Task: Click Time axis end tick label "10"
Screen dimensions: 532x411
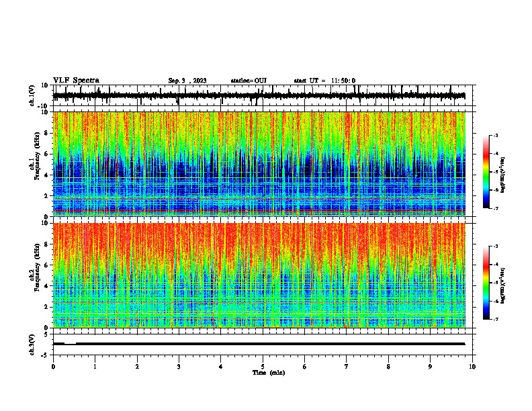Action: pos(472,367)
